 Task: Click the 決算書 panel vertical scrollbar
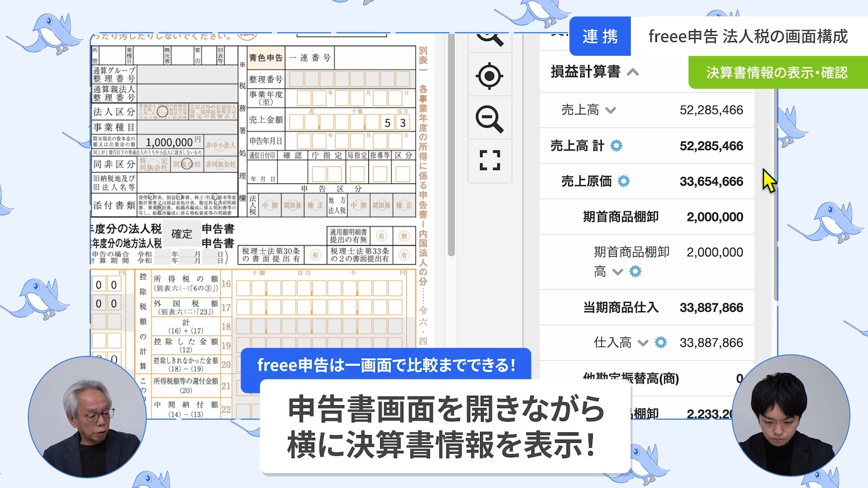776,194
